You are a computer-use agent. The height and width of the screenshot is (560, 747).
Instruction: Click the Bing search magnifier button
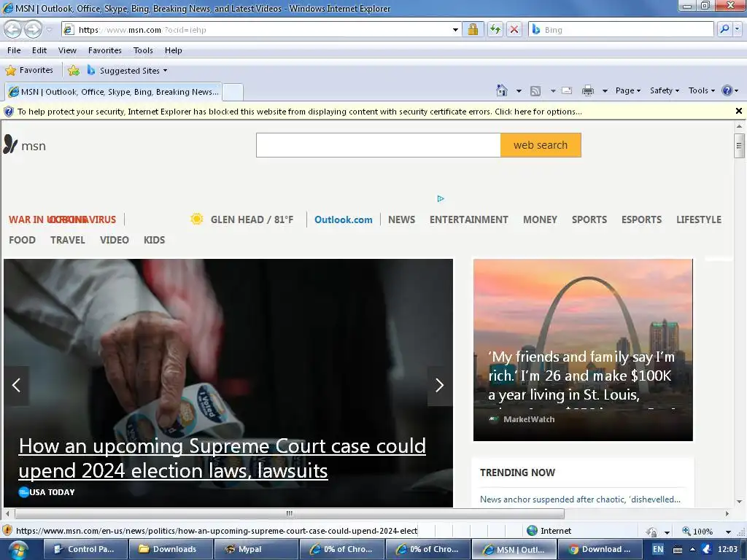click(x=724, y=29)
